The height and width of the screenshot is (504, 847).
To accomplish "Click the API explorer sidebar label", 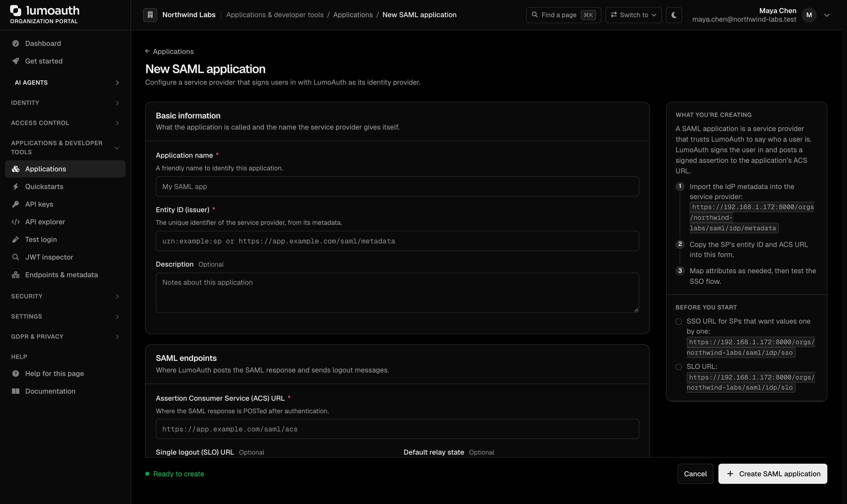I will [x=45, y=222].
